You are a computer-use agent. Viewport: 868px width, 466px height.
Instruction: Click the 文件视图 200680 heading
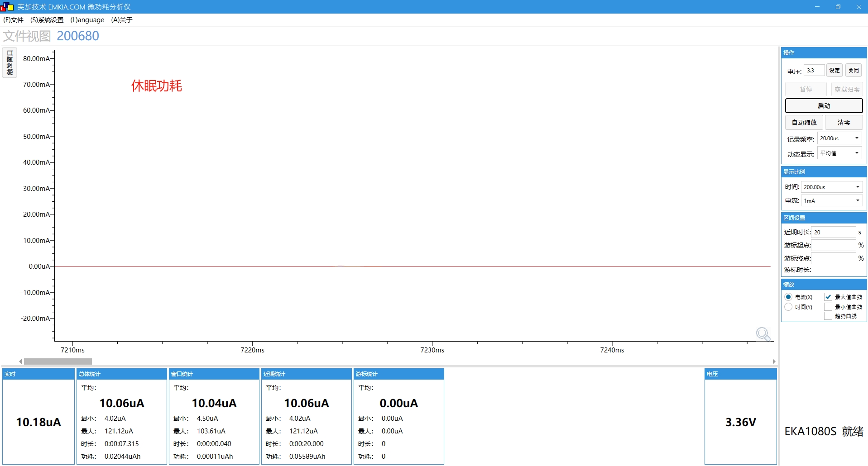pos(51,36)
